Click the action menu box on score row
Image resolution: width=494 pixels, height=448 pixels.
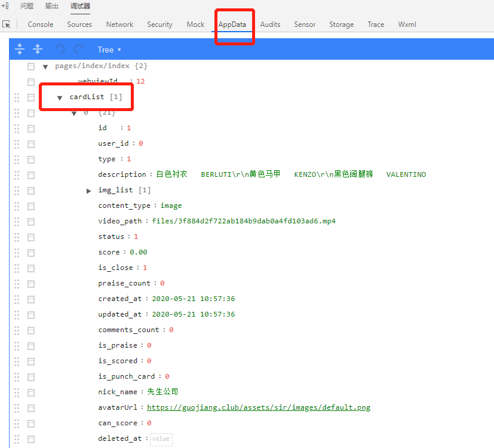(x=31, y=253)
